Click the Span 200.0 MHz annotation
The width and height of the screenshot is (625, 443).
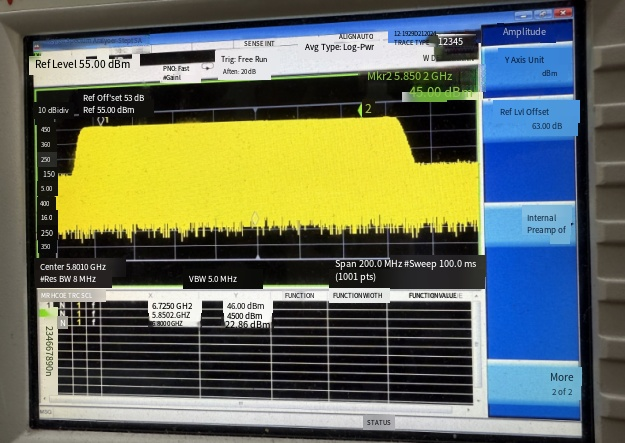click(368, 264)
